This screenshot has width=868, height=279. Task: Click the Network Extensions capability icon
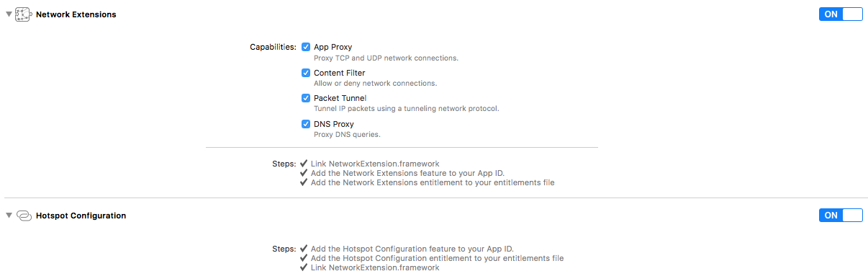point(24,14)
